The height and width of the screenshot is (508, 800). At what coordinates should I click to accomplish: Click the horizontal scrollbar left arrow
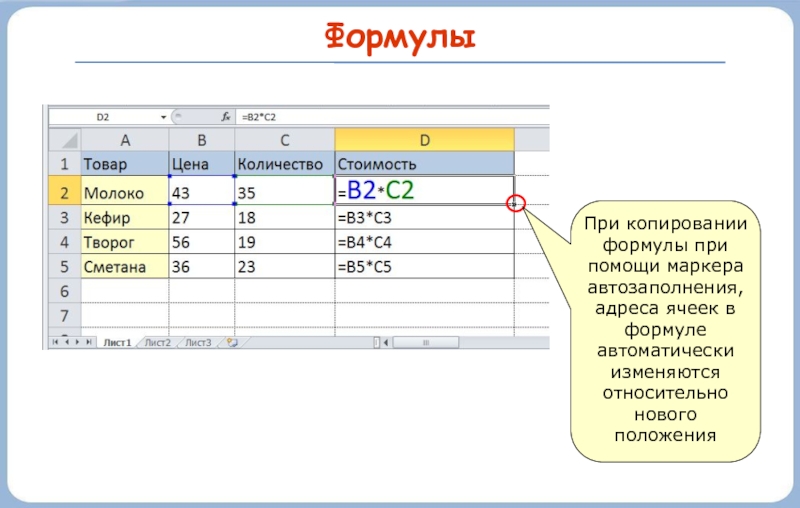coord(385,342)
